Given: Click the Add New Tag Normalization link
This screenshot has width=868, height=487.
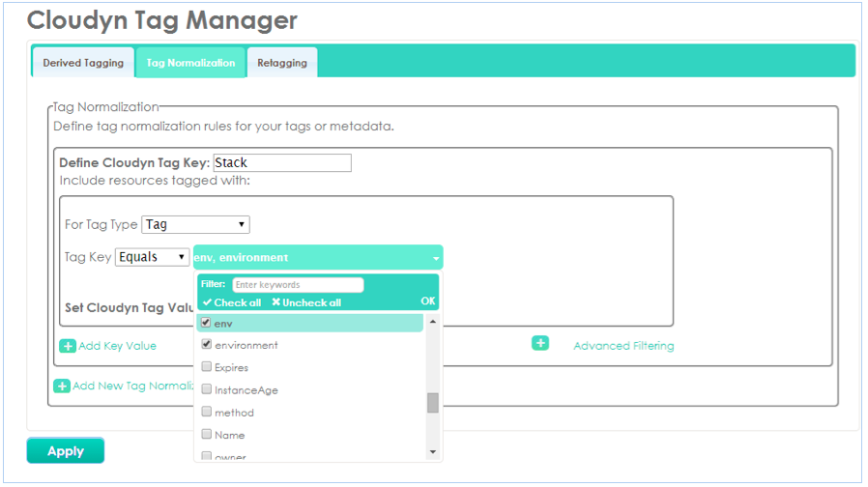Looking at the screenshot, I should tap(133, 386).
